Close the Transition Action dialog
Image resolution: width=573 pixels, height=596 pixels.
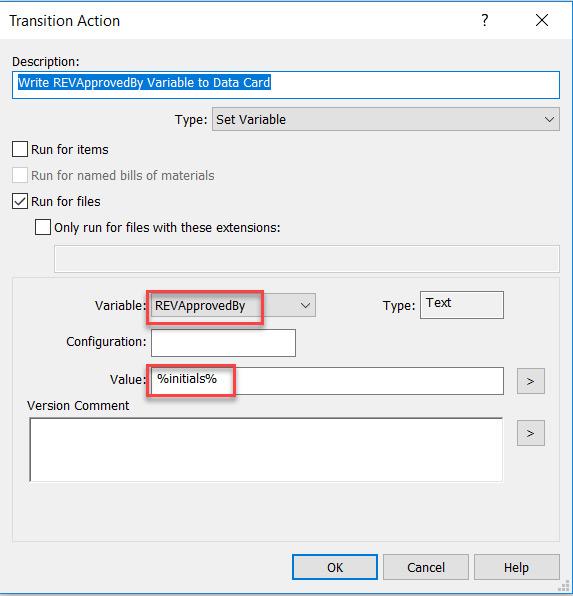point(542,20)
